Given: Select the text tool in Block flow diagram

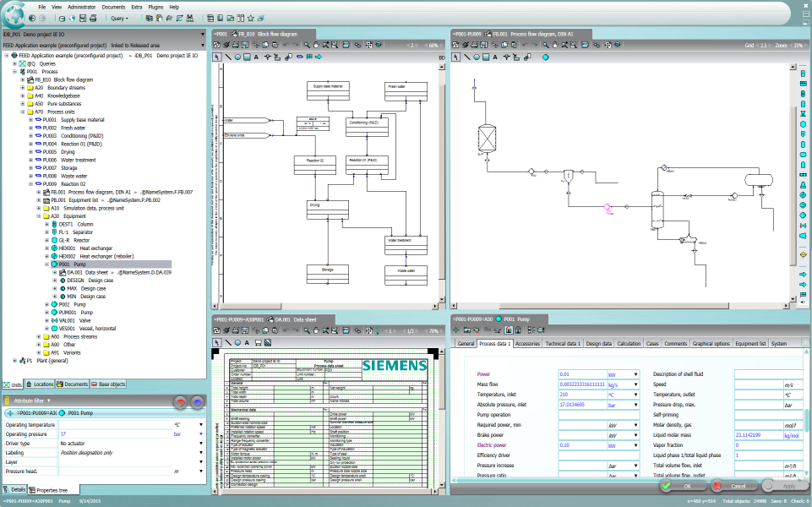Looking at the screenshot, I should tap(256, 57).
